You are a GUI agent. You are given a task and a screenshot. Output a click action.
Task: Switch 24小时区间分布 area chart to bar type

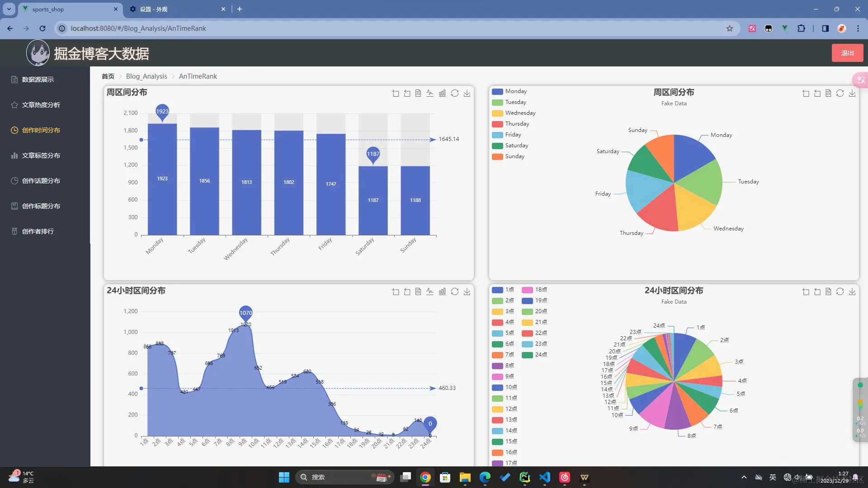click(442, 291)
